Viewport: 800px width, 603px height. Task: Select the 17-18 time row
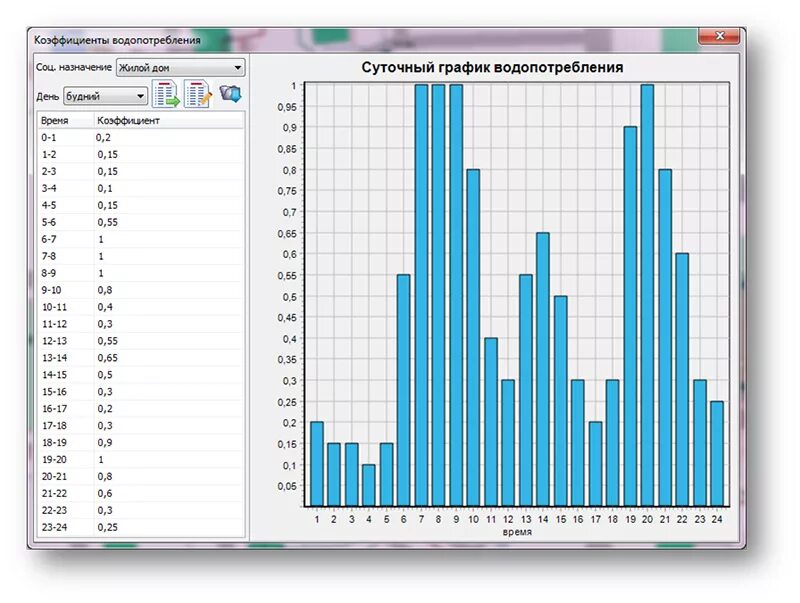pyautogui.click(x=141, y=425)
